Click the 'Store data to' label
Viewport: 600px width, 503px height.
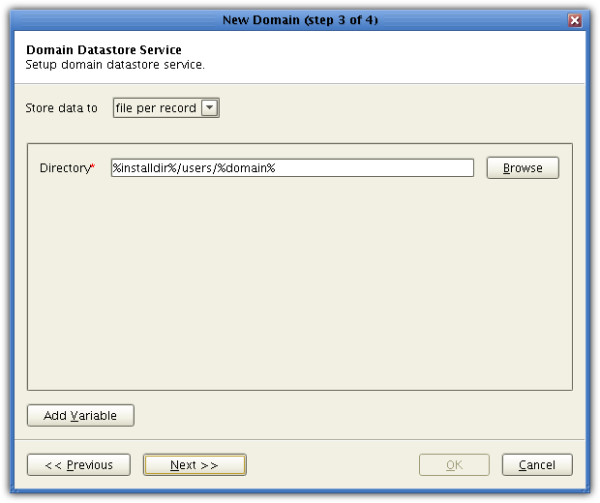(x=62, y=108)
